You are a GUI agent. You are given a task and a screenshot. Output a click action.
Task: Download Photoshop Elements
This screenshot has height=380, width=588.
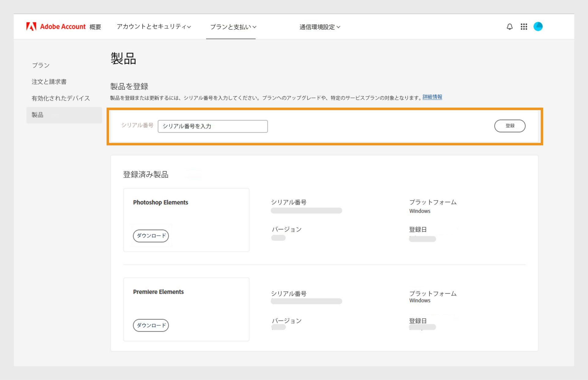click(151, 236)
